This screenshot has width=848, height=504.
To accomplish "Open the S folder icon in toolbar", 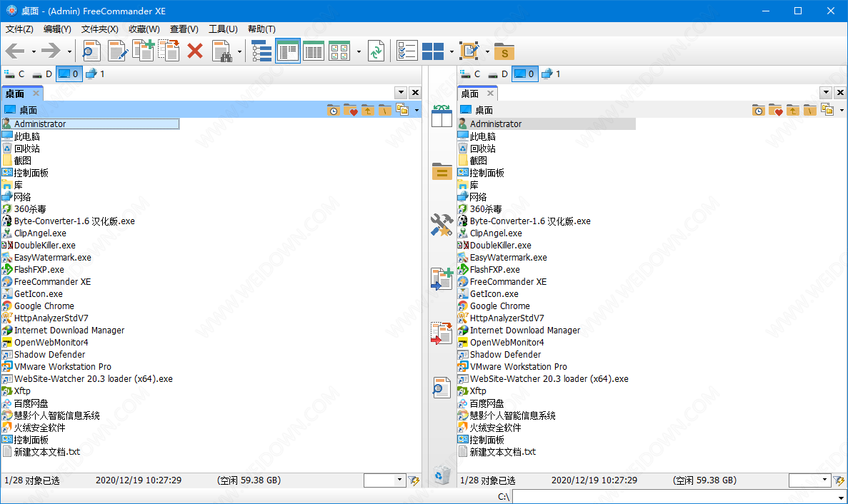I will [x=504, y=51].
